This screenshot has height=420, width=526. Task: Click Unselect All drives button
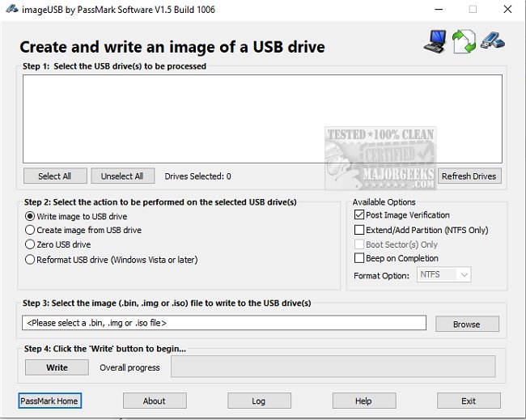point(122,176)
